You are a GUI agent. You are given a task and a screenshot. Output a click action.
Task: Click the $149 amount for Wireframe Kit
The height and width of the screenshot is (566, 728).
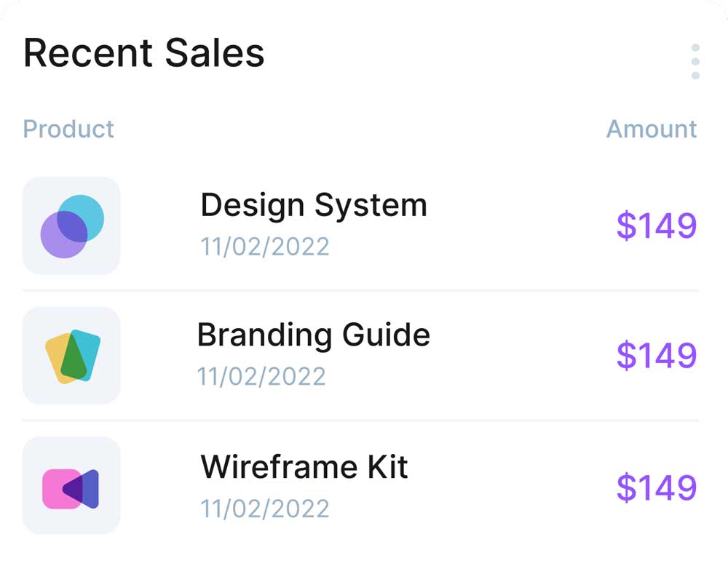(657, 487)
